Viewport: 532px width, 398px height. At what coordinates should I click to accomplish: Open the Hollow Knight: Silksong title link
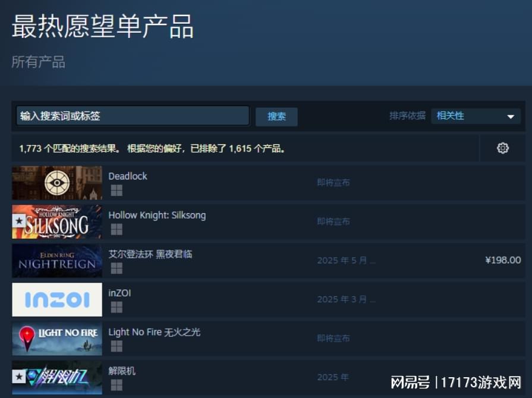(157, 215)
